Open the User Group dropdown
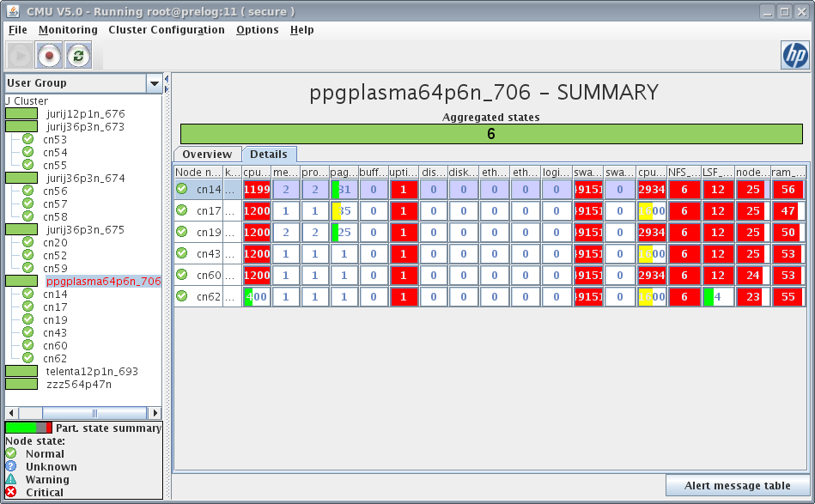 pyautogui.click(x=155, y=83)
